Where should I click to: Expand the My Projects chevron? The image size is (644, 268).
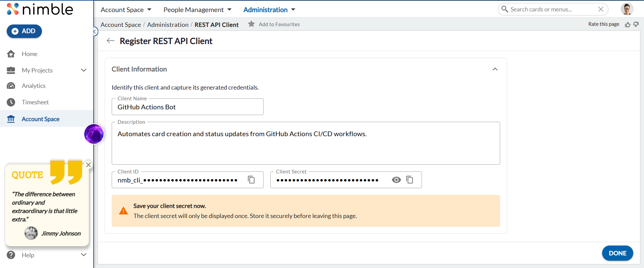84,70
